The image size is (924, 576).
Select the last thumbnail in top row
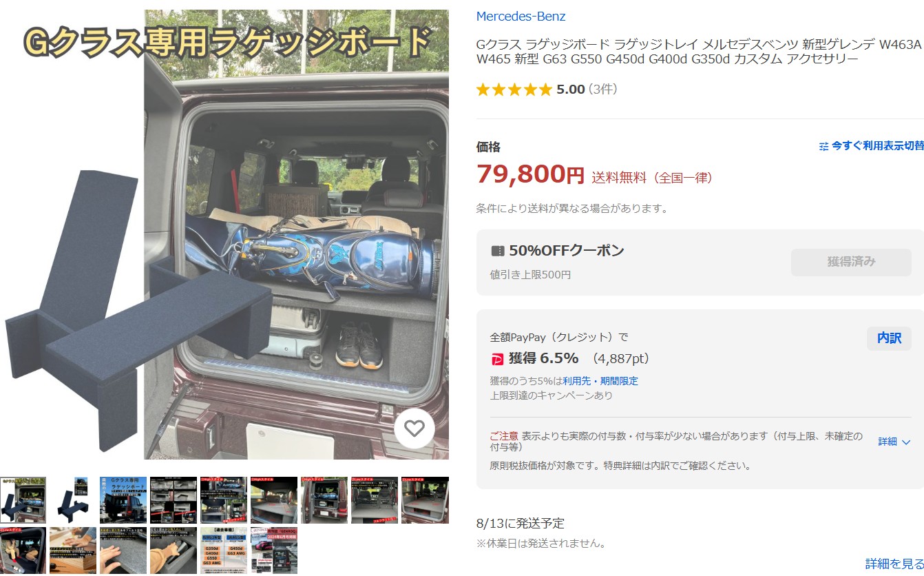coord(425,500)
